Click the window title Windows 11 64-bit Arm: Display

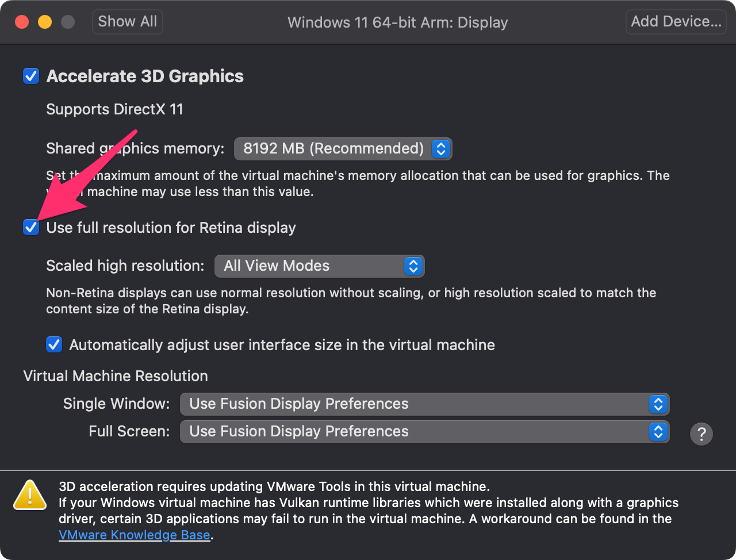point(398,22)
